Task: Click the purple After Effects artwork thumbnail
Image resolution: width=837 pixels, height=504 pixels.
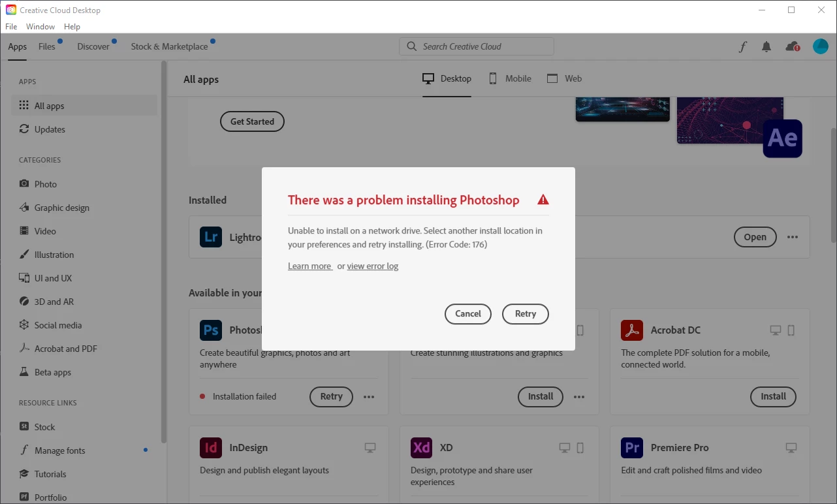Action: (x=730, y=120)
